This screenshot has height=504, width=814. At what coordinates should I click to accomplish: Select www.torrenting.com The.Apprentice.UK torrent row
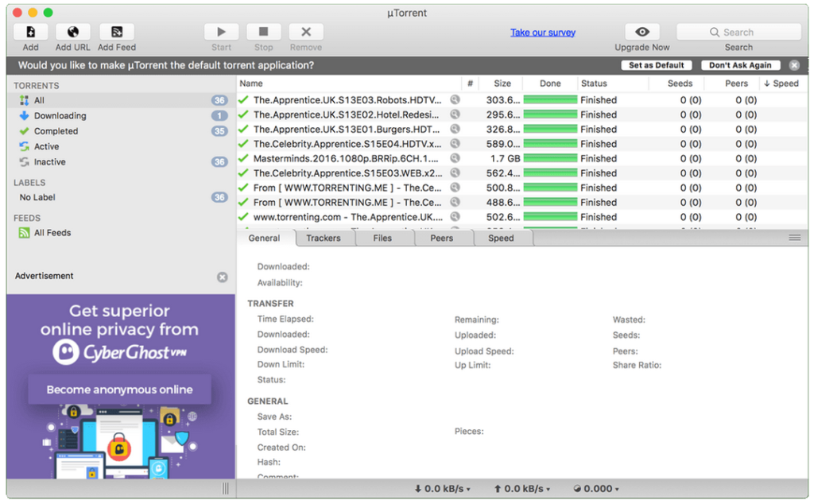click(521, 217)
